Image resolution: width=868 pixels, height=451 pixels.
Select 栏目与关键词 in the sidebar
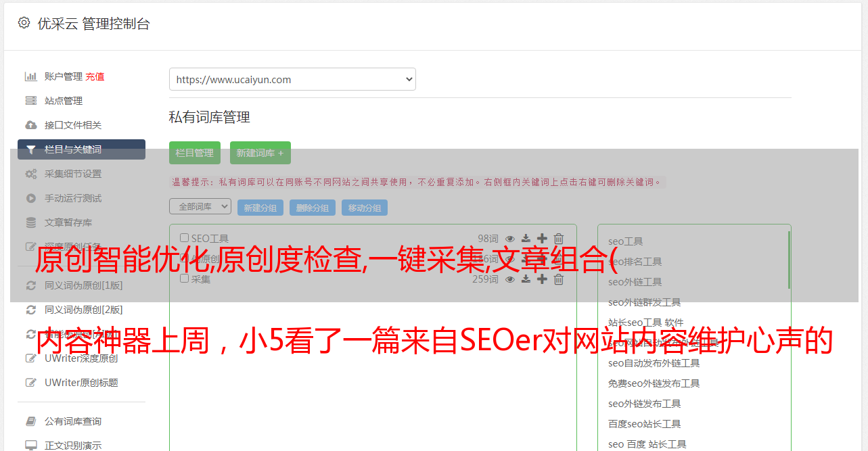click(81, 149)
